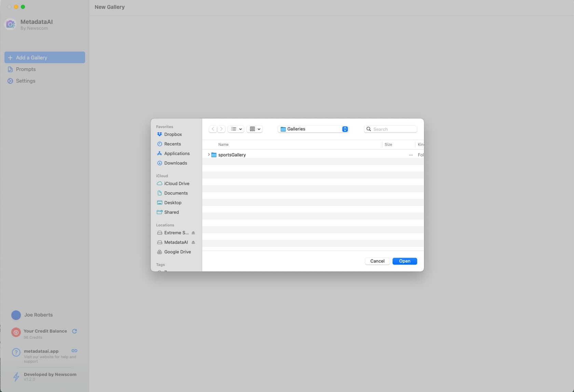Click the back navigation arrow
This screenshot has width=574, height=392.
point(213,129)
